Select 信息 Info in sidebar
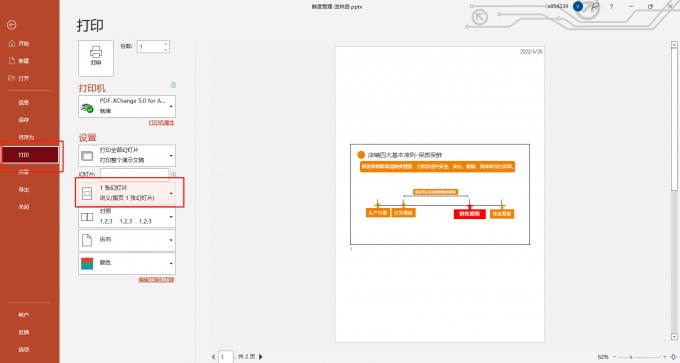The image size is (680, 363). click(24, 102)
